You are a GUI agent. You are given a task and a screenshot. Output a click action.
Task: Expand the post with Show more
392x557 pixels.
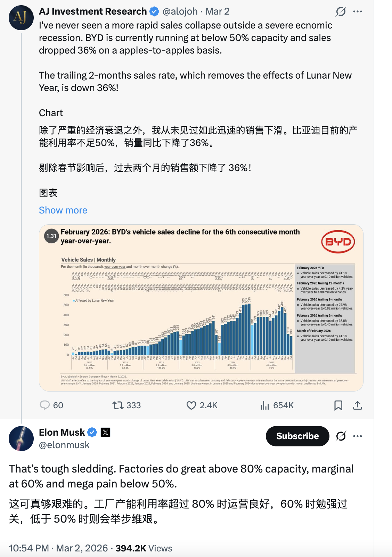click(x=63, y=210)
